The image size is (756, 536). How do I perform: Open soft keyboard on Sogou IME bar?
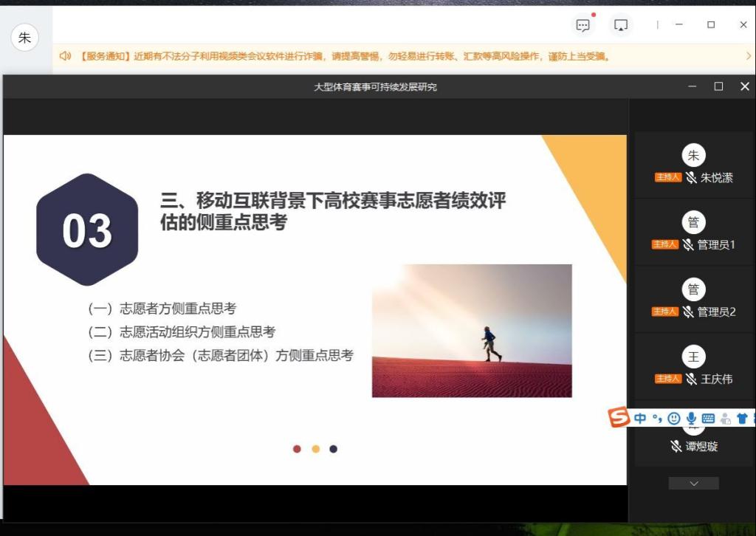[x=708, y=419]
